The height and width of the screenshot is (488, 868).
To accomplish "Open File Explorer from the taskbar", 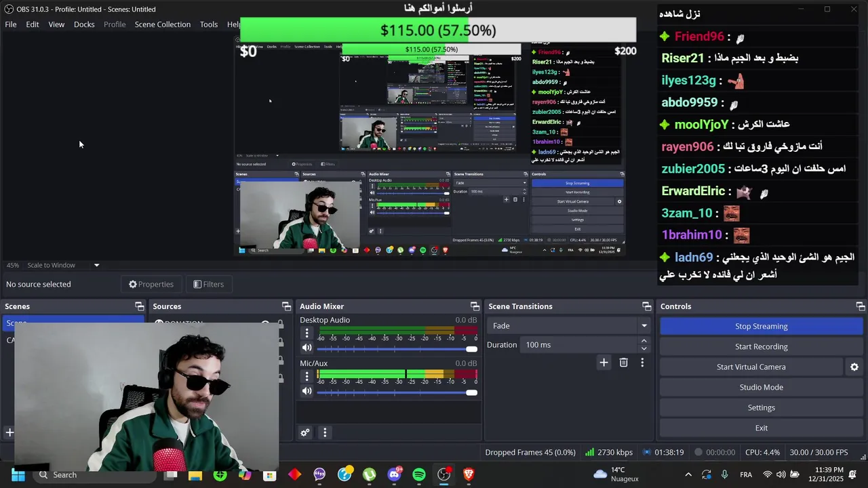I will pyautogui.click(x=195, y=474).
